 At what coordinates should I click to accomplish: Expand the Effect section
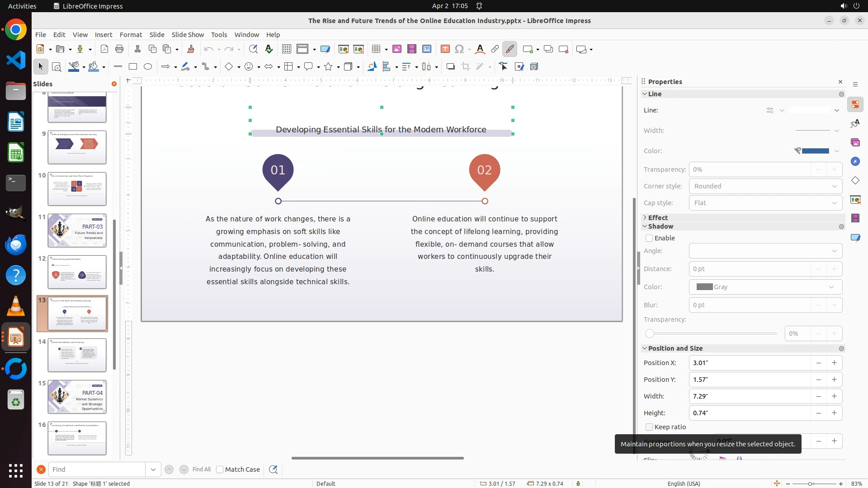657,217
